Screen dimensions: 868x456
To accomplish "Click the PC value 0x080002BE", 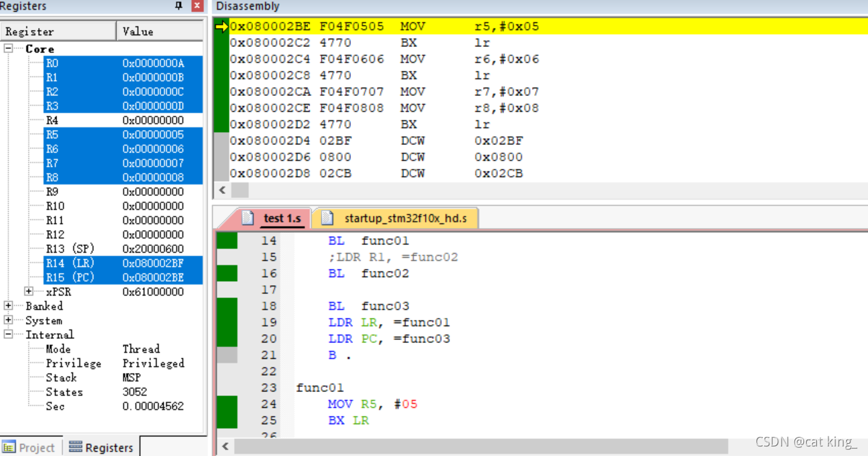I will (153, 278).
